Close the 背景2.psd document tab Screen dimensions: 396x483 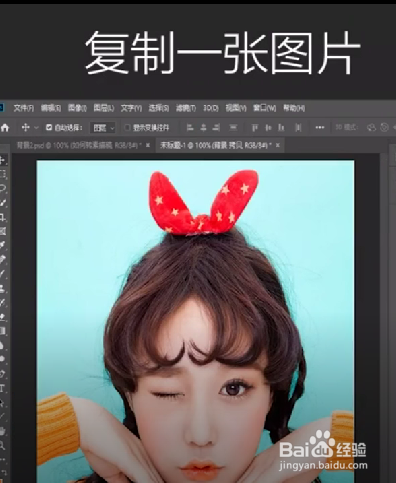pos(148,145)
